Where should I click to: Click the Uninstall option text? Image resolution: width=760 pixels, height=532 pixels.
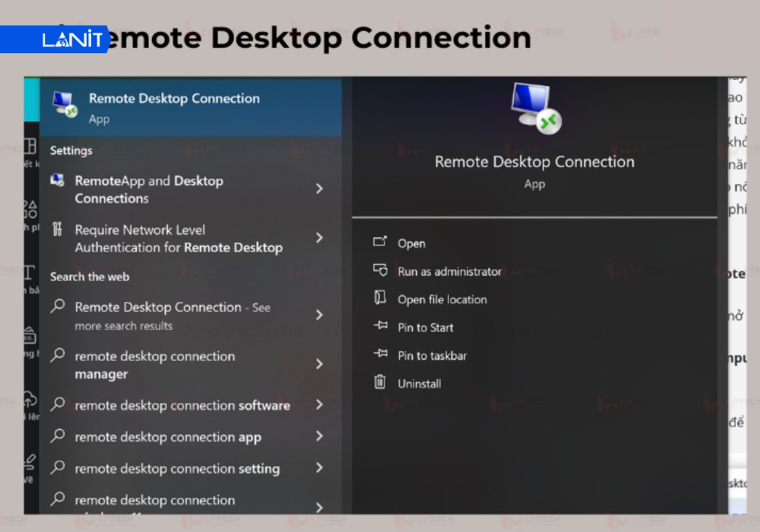pos(420,383)
